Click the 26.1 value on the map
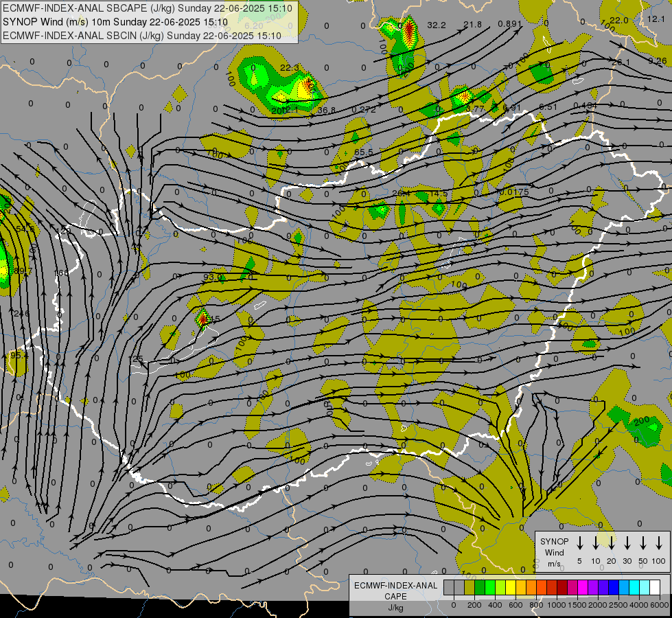Image resolution: width=672 pixels, height=618 pixels. pyautogui.click(x=621, y=62)
